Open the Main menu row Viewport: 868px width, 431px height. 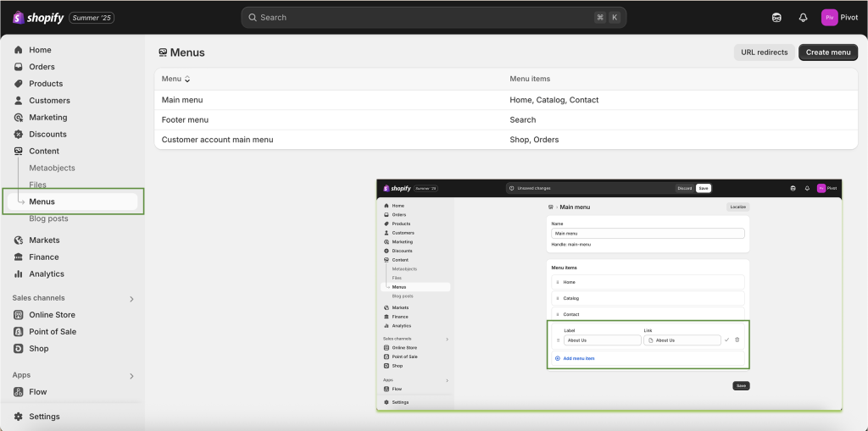pyautogui.click(x=506, y=100)
